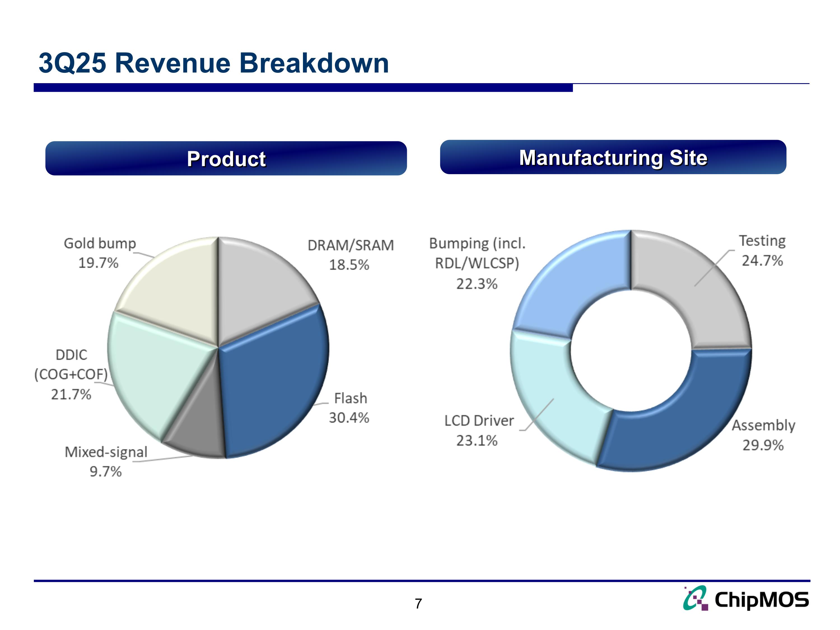Click the Product header banner
This screenshot has width=840, height=630.
pyautogui.click(x=226, y=158)
